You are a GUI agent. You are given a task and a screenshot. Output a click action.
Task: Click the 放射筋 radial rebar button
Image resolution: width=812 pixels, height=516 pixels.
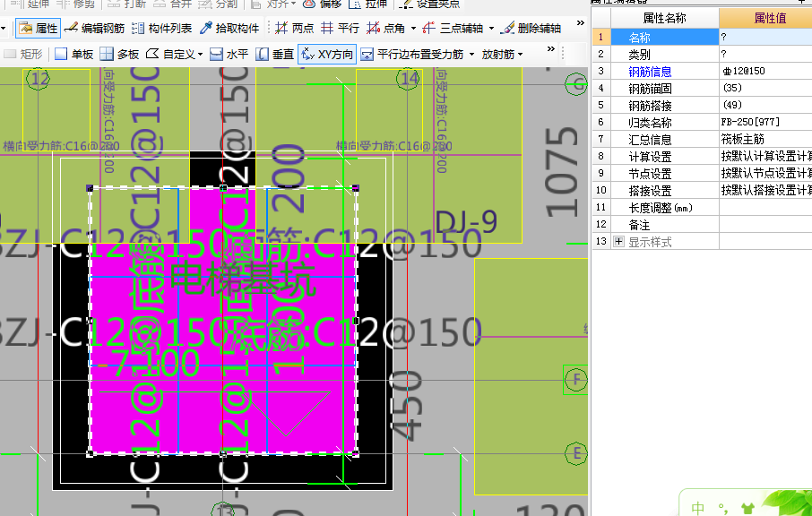pos(497,55)
